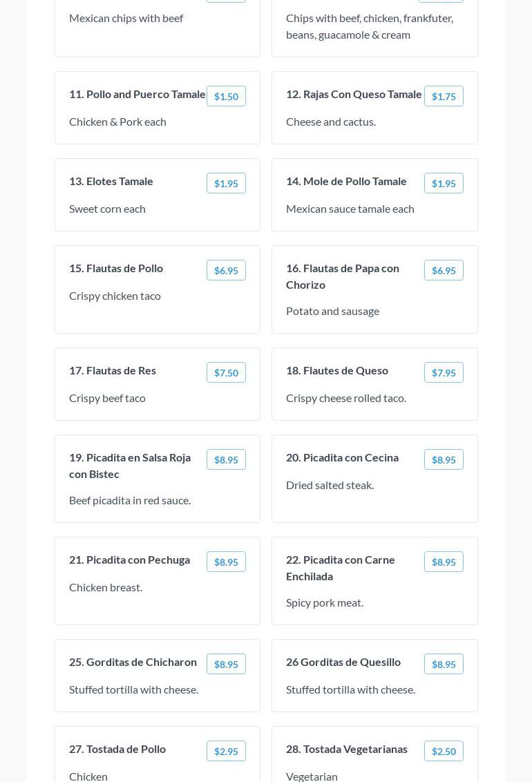
Task: Open the 20. Picadita con Cecina item title
Action: pyautogui.click(x=342, y=457)
